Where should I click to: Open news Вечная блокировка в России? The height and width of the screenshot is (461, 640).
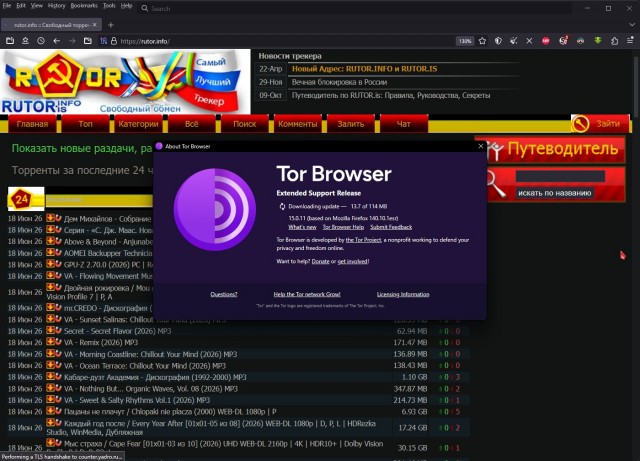pyautogui.click(x=339, y=82)
